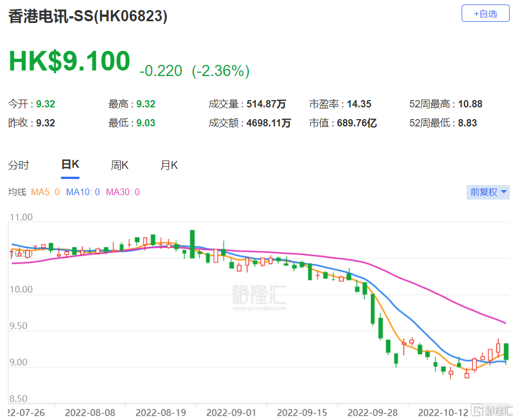Click the 最低 day low 9.03
The width and height of the screenshot is (517, 420).
(x=145, y=123)
